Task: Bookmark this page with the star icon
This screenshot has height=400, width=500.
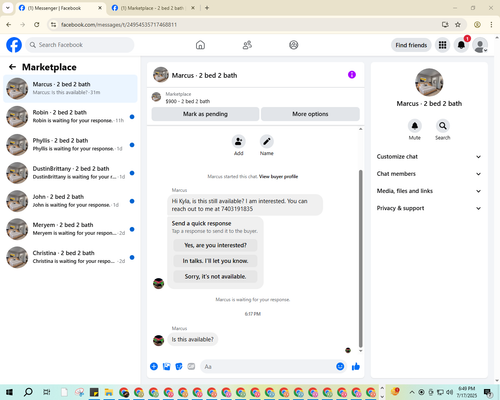Action: pyautogui.click(x=458, y=25)
